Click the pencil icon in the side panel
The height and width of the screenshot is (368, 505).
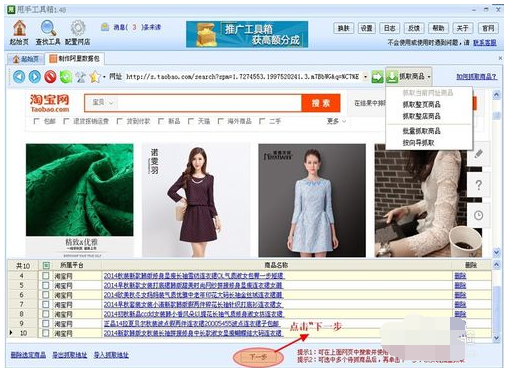pyautogui.click(x=478, y=154)
